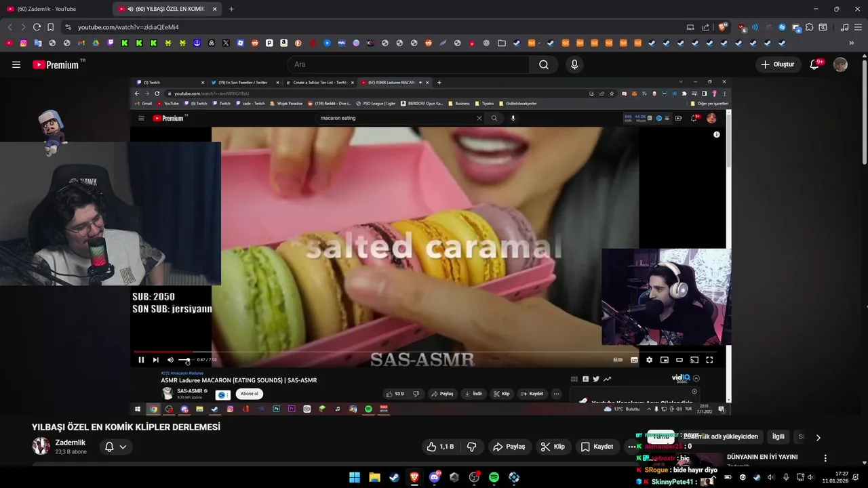
Task: Open Steam from the taskbar
Action: (x=394, y=477)
